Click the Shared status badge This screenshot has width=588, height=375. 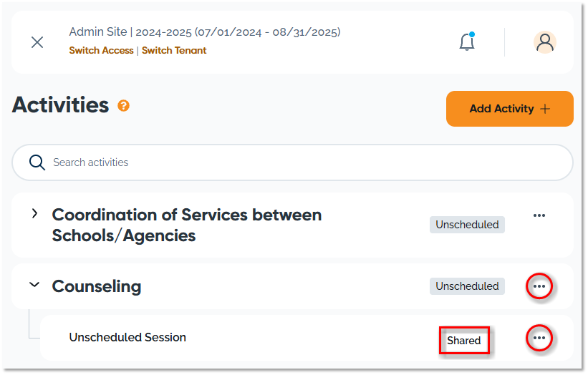(464, 341)
